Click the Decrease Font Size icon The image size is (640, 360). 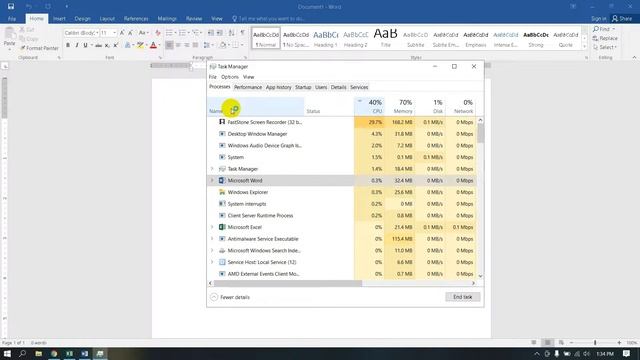point(130,33)
